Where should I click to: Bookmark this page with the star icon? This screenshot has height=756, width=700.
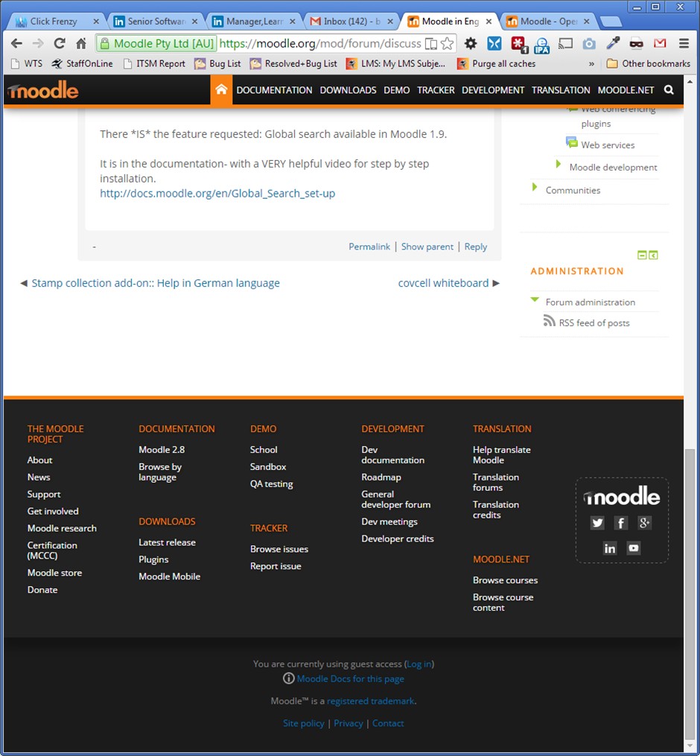coord(448,43)
